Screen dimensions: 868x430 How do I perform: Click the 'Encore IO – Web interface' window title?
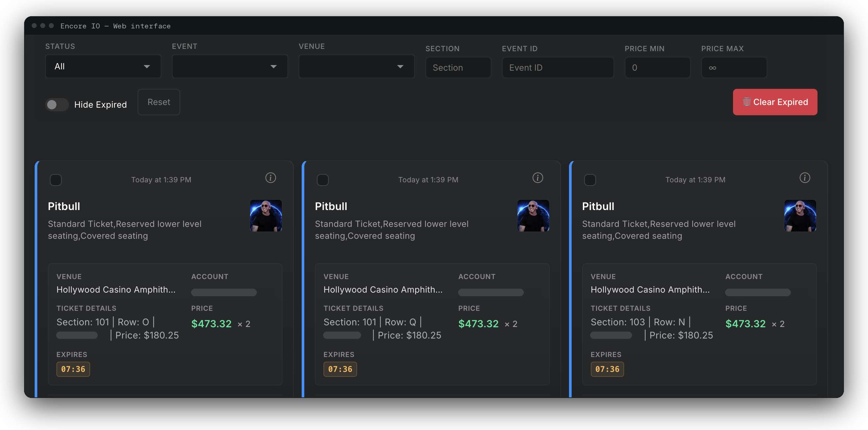coord(116,26)
